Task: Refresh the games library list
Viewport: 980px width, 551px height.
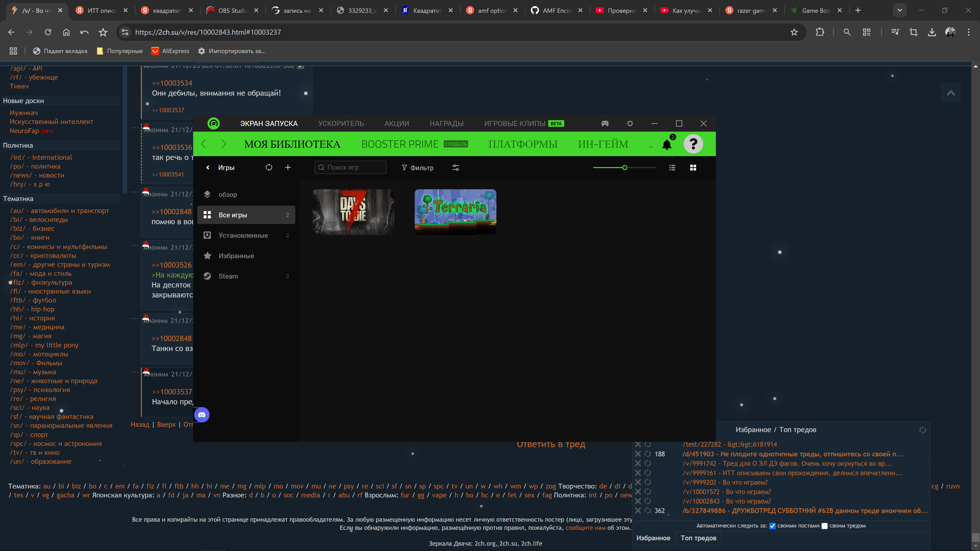Action: pos(269,168)
